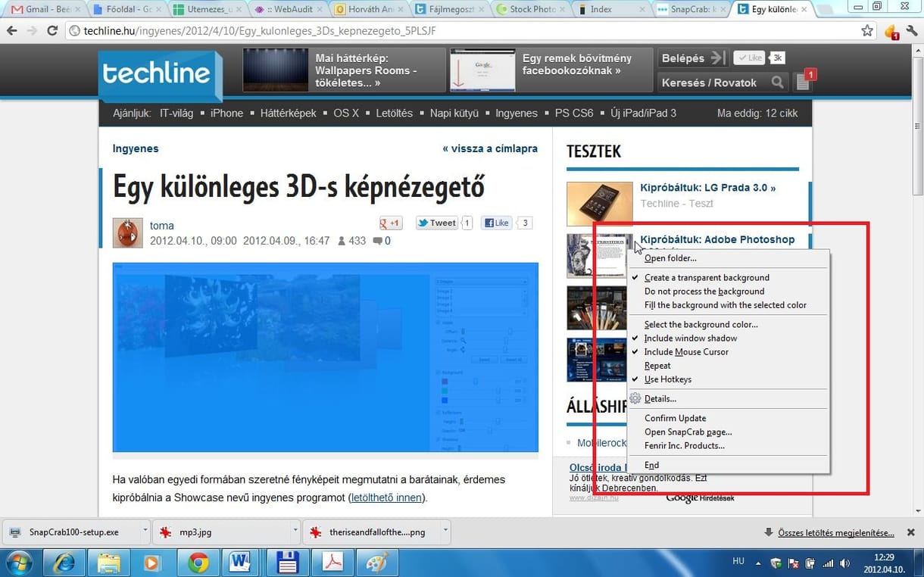Click the floppy disk icon on taskbar
The image size is (924, 577).
click(x=287, y=563)
